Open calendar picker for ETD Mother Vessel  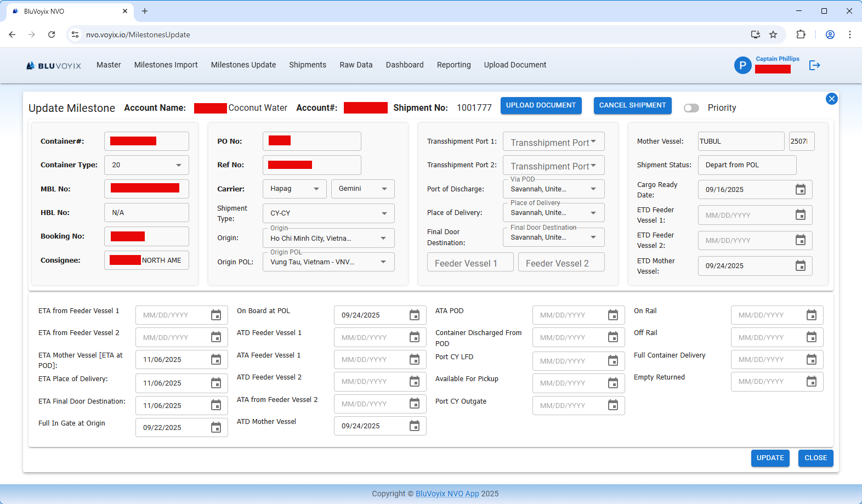[x=800, y=266]
